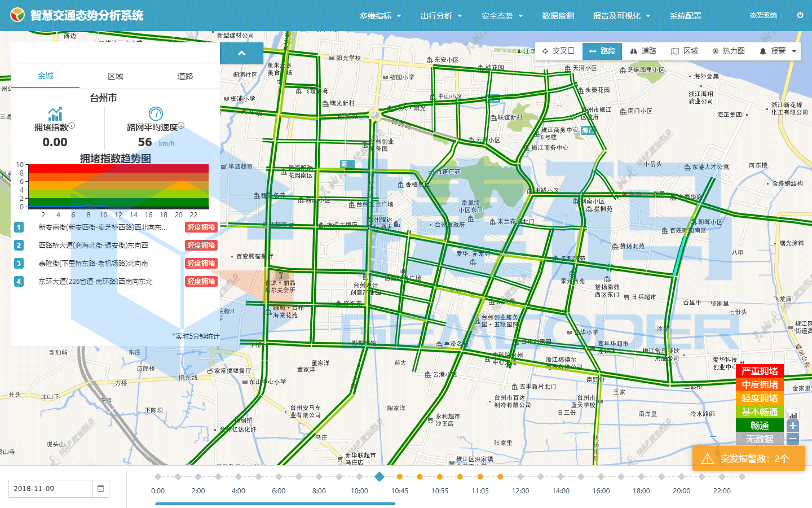Switch map layer to 道路
The image size is (812, 508).
(x=643, y=51)
